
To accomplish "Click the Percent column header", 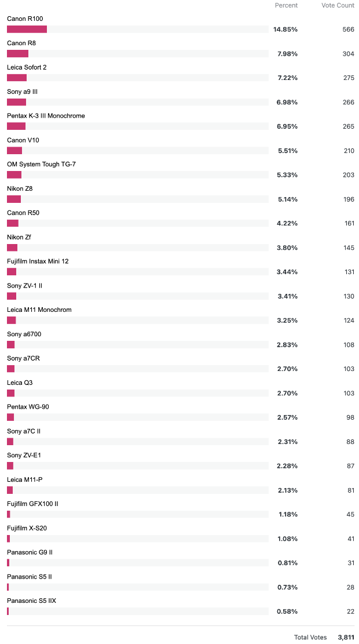I will pyautogui.click(x=287, y=5).
